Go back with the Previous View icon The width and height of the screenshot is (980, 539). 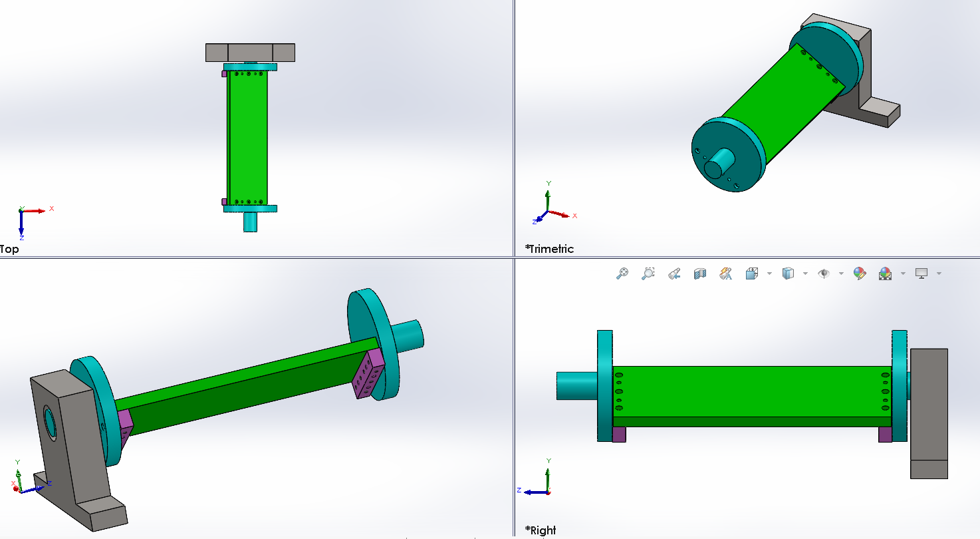674,273
